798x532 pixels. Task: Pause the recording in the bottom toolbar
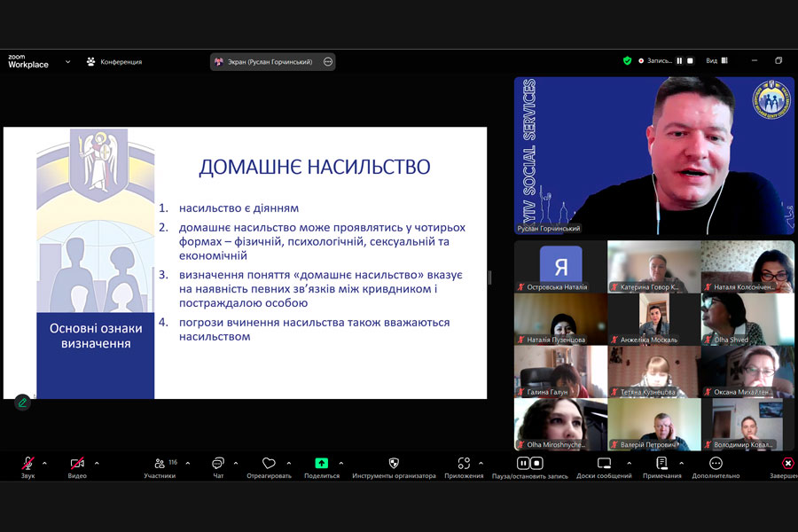click(x=523, y=463)
